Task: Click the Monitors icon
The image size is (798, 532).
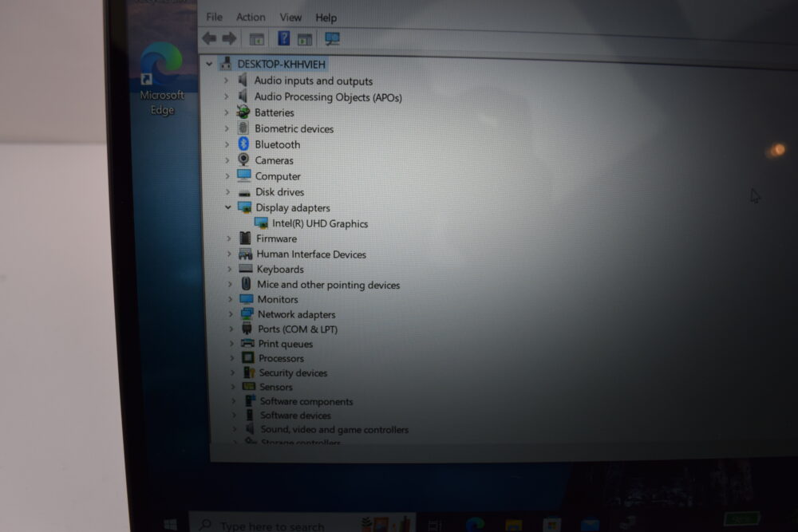Action: (x=247, y=298)
